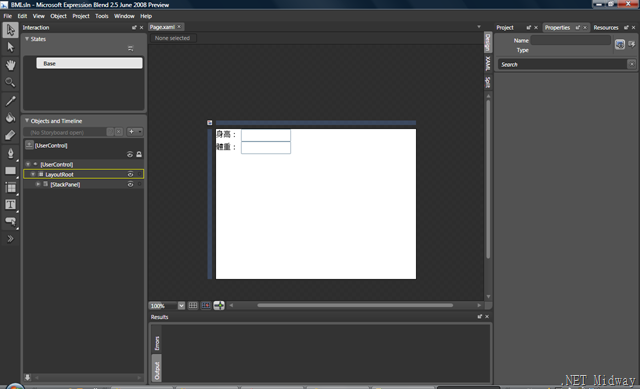The image size is (640, 389).
Task: Click the vertical artboard scrollbar
Action: pyautogui.click(x=488, y=179)
